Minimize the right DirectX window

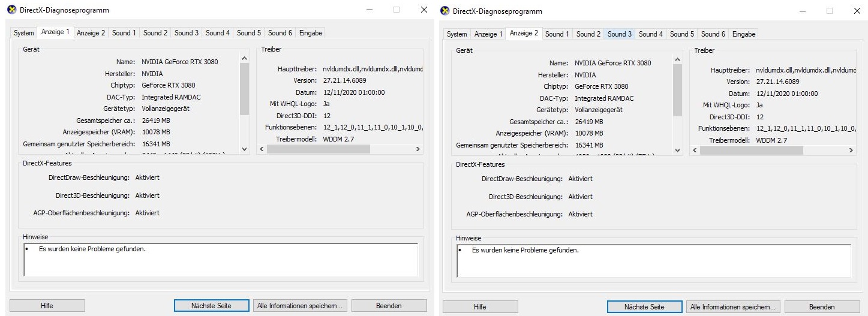click(x=802, y=11)
